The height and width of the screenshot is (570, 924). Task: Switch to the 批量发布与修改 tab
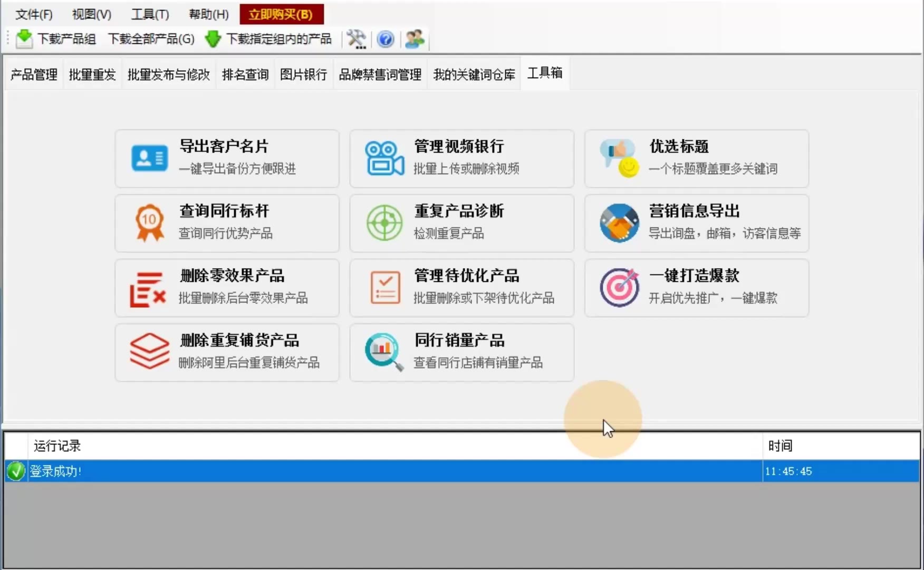coord(169,74)
